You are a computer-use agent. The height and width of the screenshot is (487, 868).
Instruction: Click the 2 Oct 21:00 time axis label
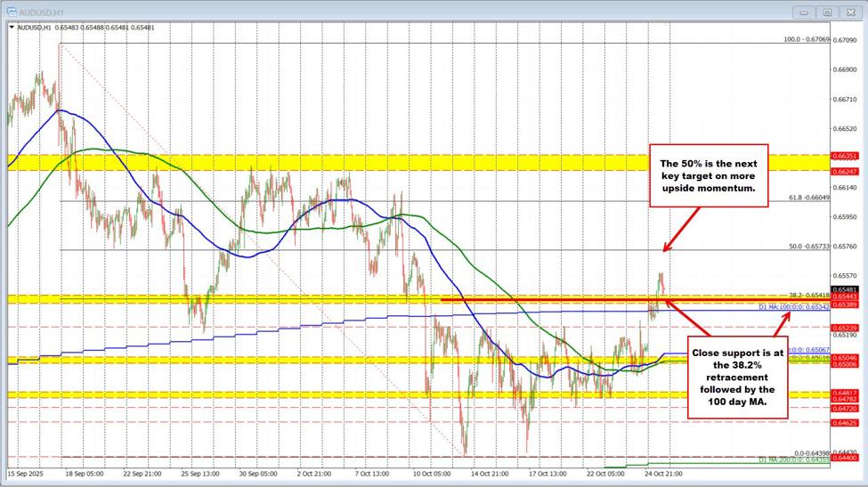click(314, 475)
